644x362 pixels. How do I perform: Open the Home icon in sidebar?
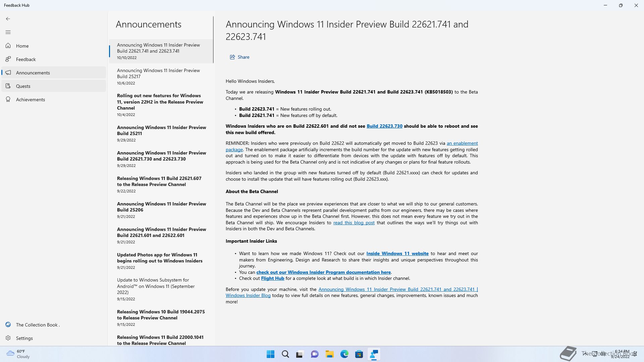(x=8, y=46)
